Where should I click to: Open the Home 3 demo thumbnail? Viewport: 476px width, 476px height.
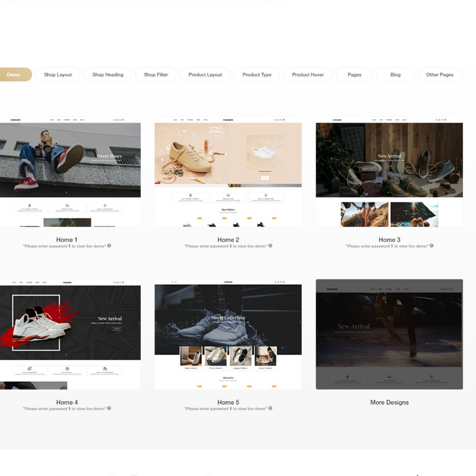point(389,172)
